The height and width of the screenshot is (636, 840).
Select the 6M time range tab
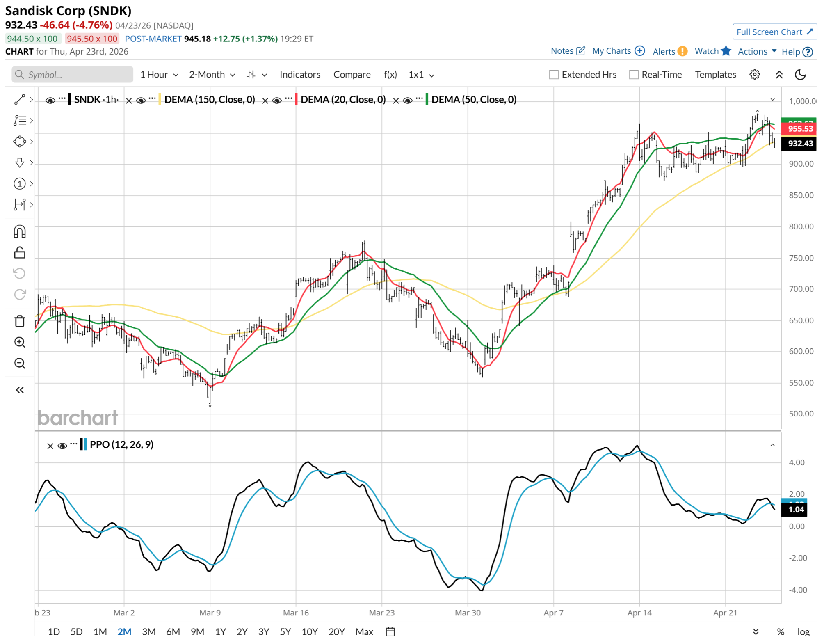tap(173, 631)
